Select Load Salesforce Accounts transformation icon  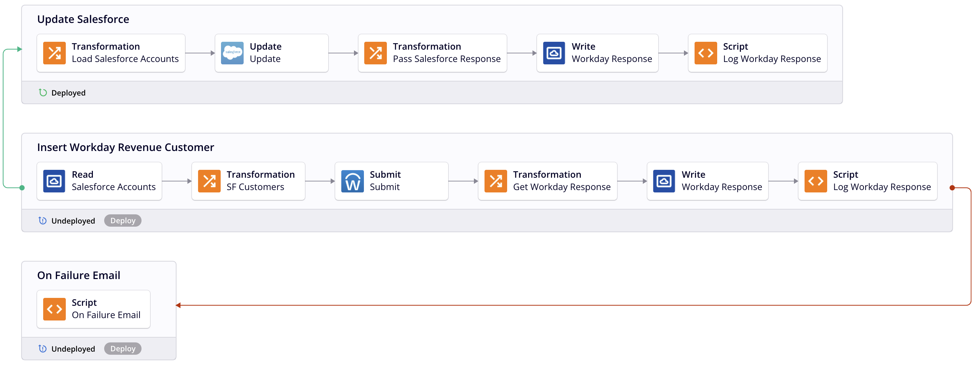[x=54, y=53]
